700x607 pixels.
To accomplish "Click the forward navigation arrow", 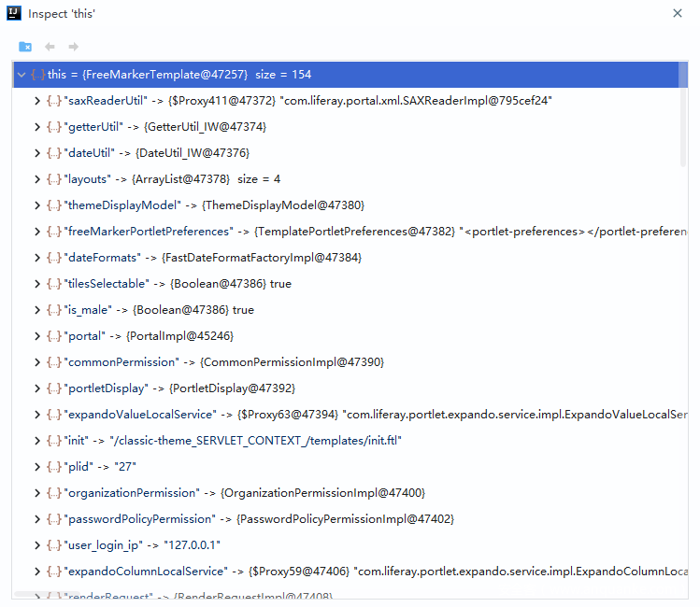I will tap(74, 47).
